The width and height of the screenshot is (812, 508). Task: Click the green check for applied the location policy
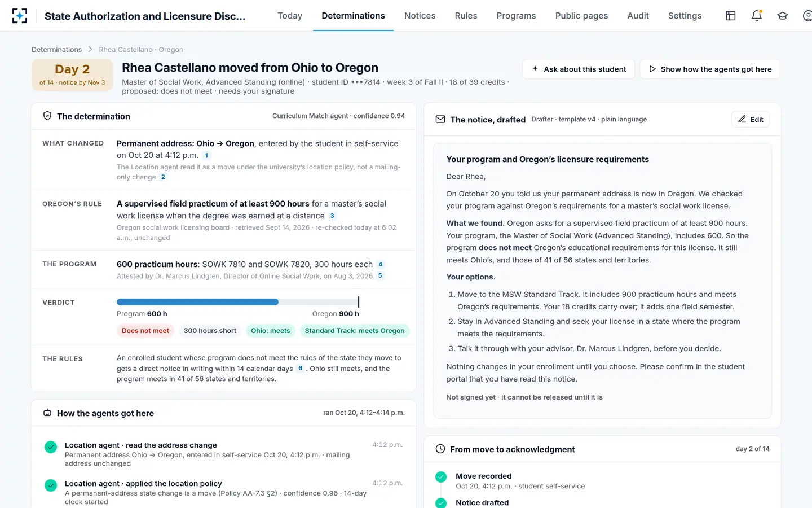pyautogui.click(x=51, y=485)
